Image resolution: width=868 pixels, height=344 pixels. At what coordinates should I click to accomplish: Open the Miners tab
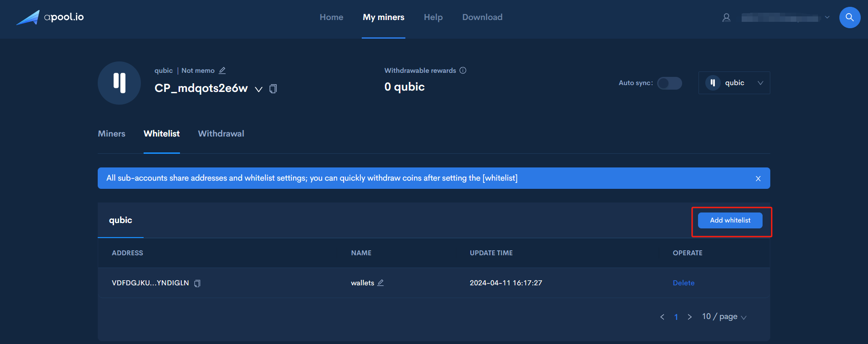[111, 134]
